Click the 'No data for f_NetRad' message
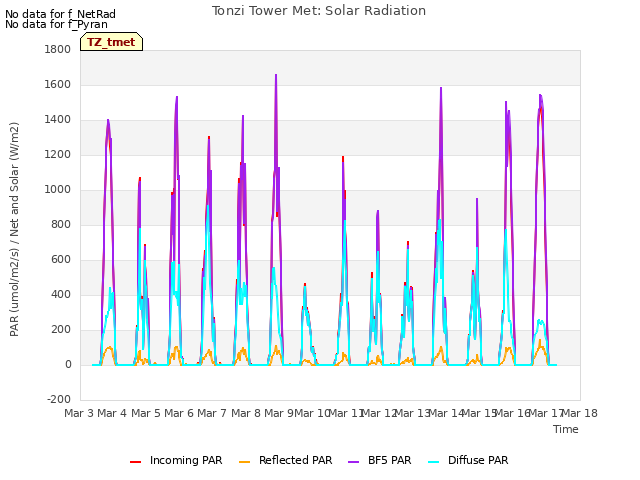This screenshot has width=640, height=480. [x=60, y=14]
